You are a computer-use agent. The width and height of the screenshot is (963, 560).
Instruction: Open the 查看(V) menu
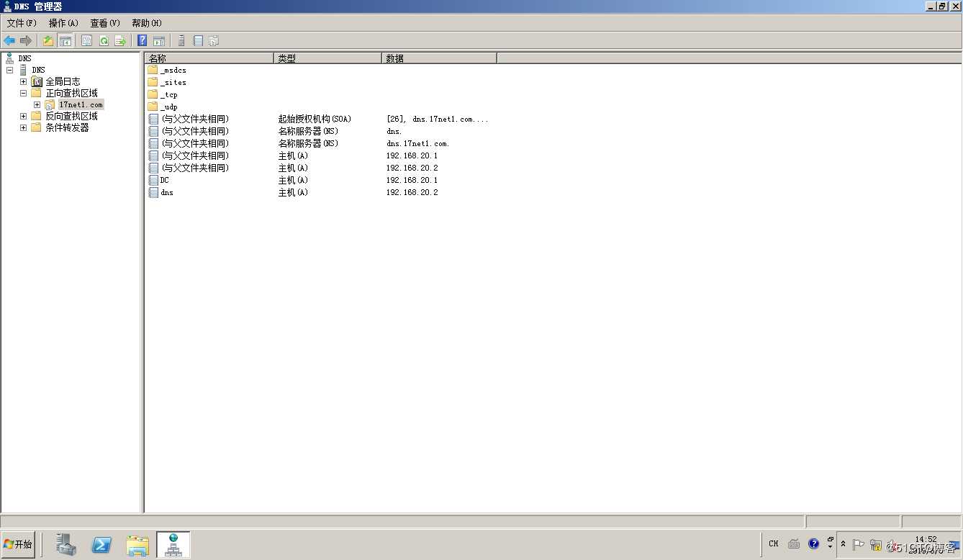coord(105,23)
